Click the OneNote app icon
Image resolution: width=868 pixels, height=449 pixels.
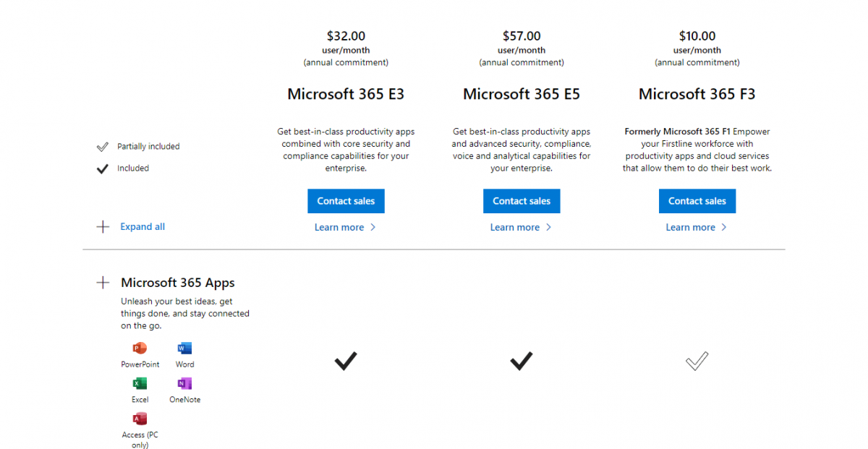pos(184,382)
